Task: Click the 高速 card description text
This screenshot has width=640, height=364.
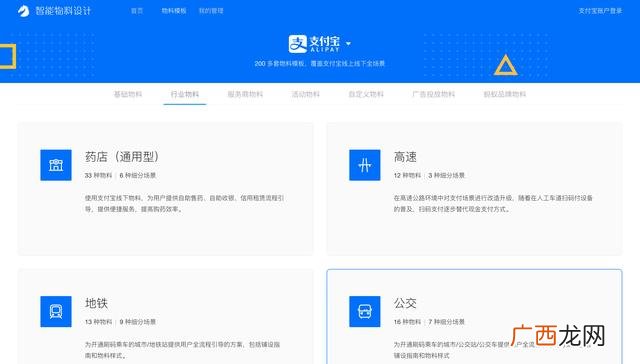Action: click(x=493, y=203)
